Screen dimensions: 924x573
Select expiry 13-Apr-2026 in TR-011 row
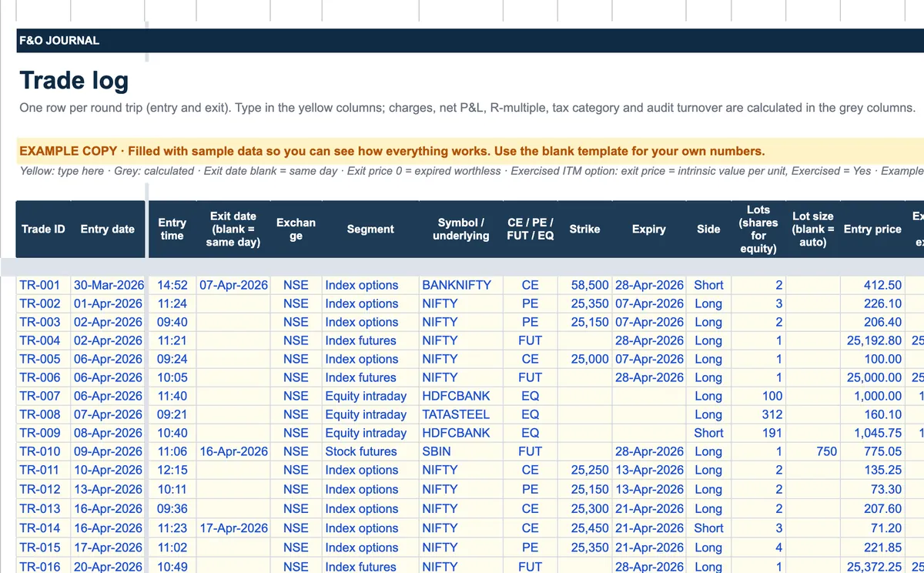click(649, 470)
